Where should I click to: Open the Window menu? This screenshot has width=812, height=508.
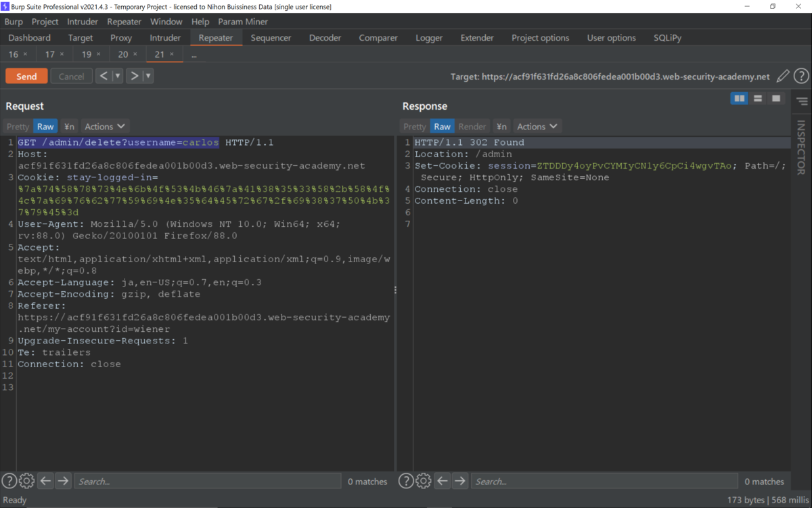click(x=166, y=22)
